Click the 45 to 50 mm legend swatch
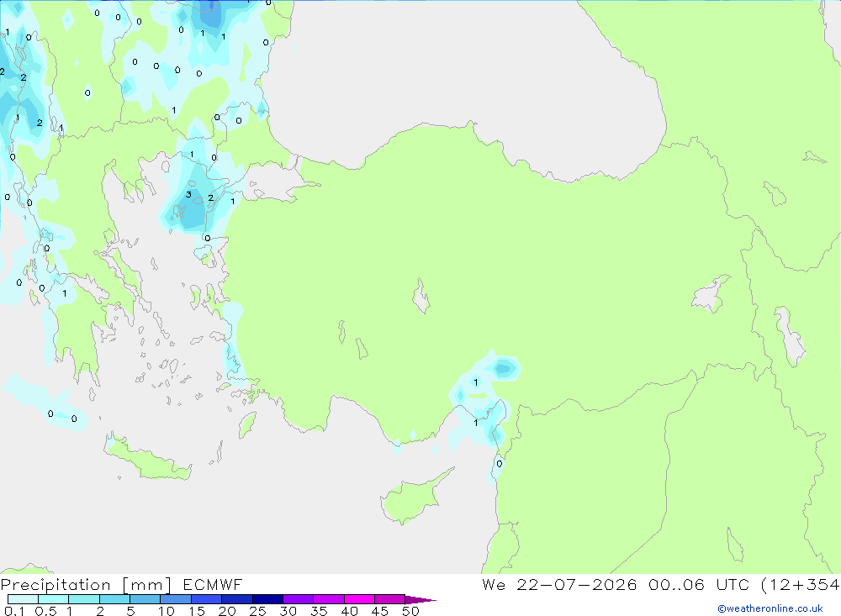Image resolution: width=841 pixels, height=616 pixels. [x=389, y=599]
